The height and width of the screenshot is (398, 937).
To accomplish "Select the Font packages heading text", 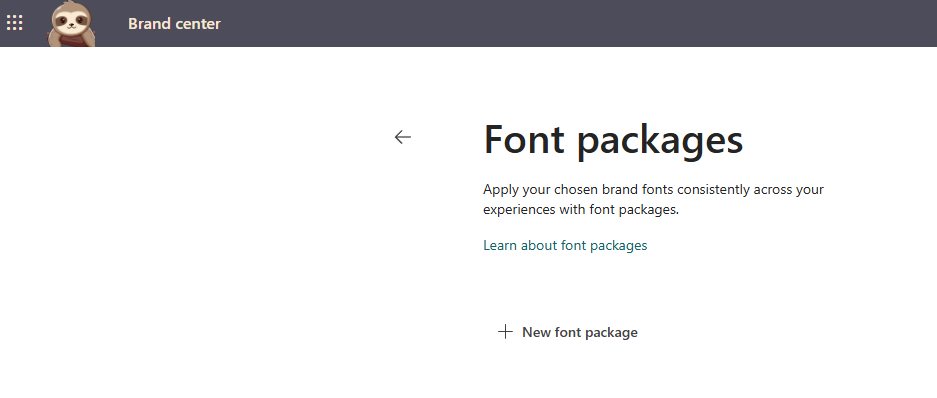I will [613, 140].
